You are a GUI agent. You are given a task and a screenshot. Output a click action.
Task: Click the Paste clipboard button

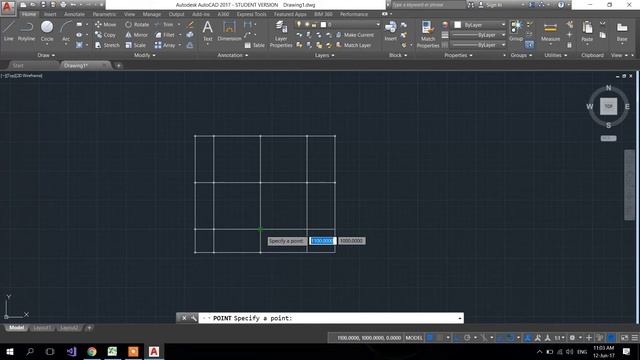(587, 32)
